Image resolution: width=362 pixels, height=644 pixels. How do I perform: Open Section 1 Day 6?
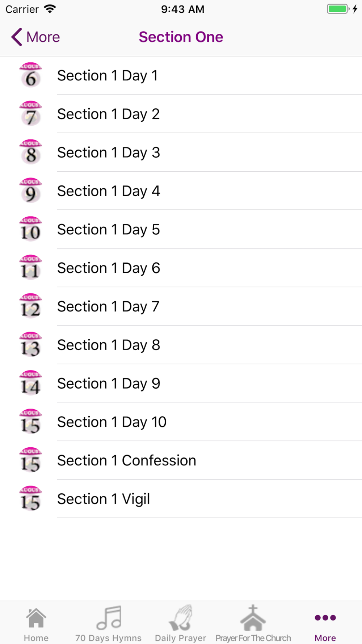181,268
